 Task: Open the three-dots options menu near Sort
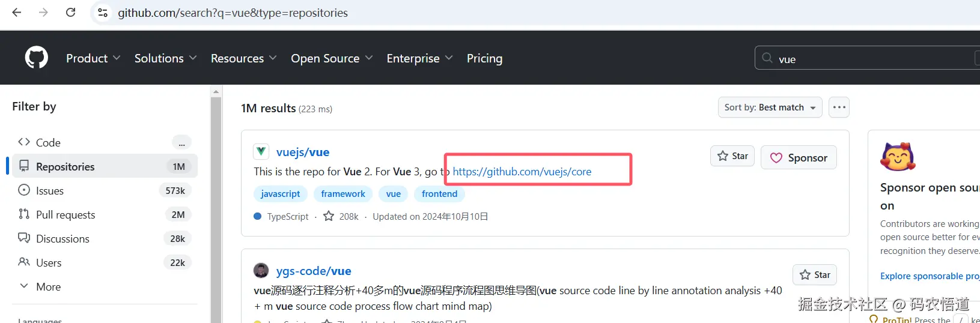point(839,107)
